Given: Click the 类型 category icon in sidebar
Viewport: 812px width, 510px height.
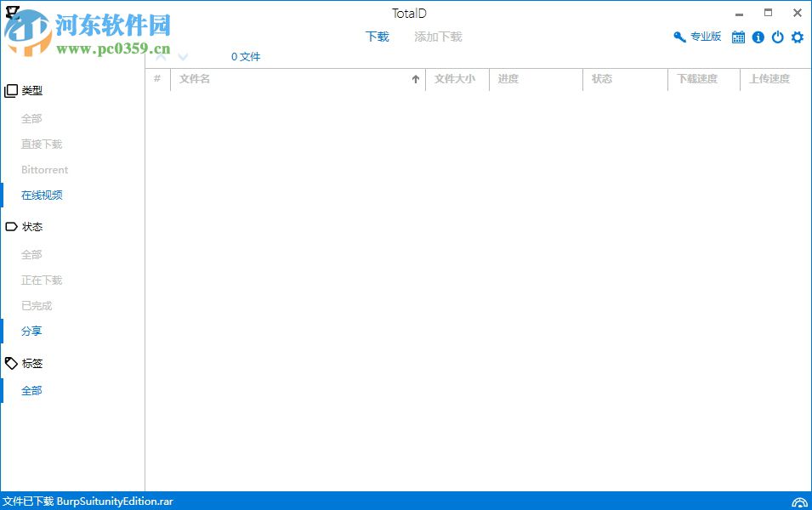Looking at the screenshot, I should [x=10, y=90].
